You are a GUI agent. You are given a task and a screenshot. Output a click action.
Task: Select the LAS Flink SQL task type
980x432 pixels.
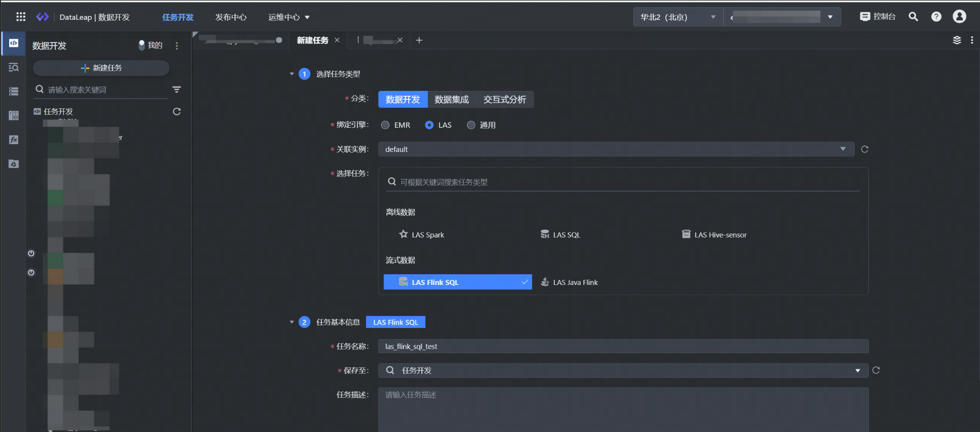(458, 282)
